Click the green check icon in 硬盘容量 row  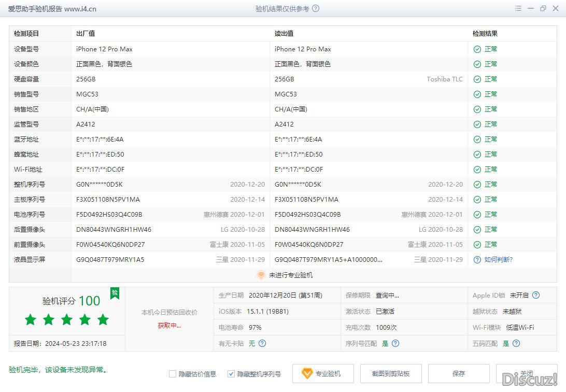477,79
